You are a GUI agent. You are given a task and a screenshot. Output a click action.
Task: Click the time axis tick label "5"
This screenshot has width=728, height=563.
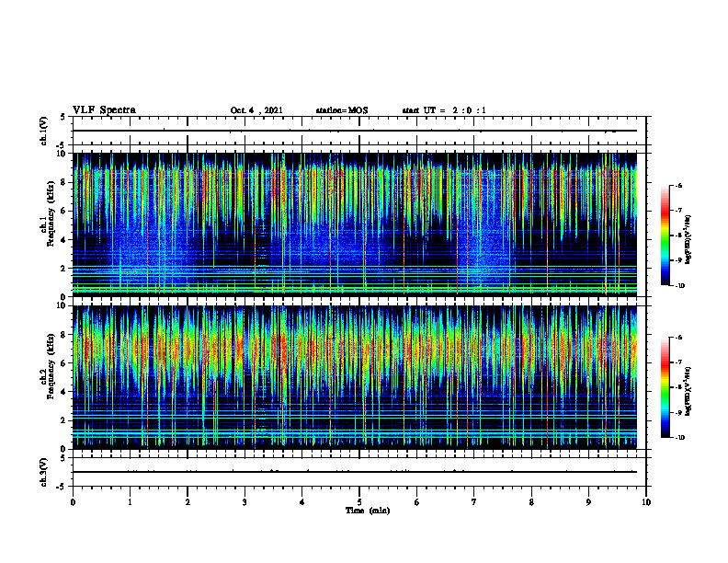(359, 502)
